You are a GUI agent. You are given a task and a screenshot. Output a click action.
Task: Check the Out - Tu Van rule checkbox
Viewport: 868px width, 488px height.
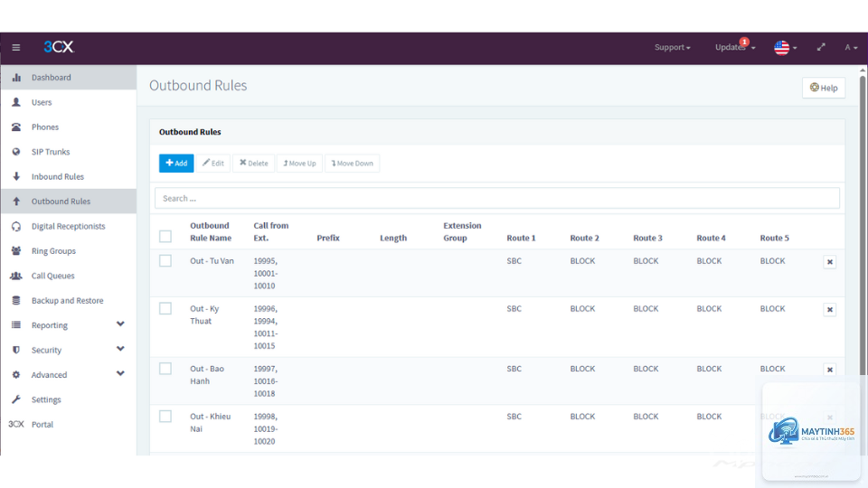pos(165,260)
